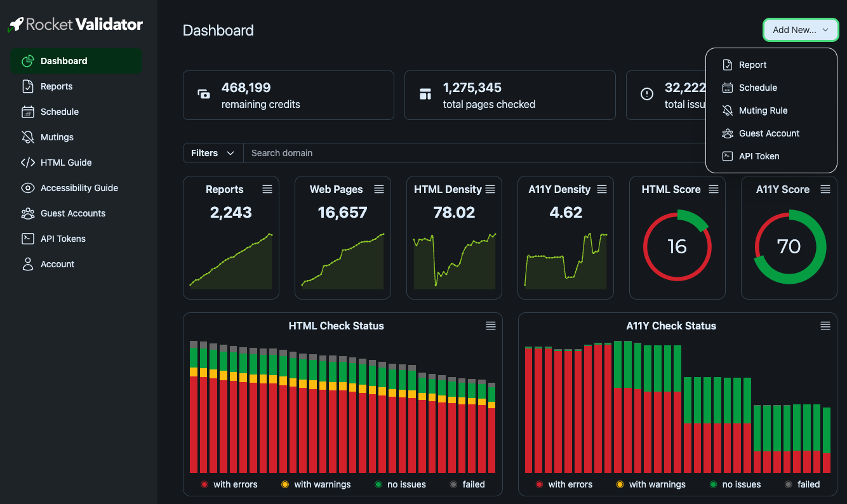
Task: Choose Guest Account in Add New menu
Action: pyautogui.click(x=771, y=133)
